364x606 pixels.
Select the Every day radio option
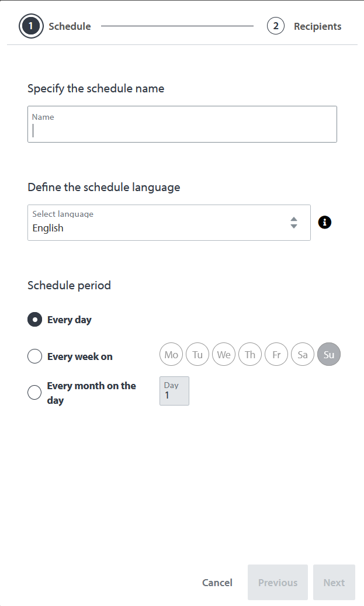(x=35, y=320)
